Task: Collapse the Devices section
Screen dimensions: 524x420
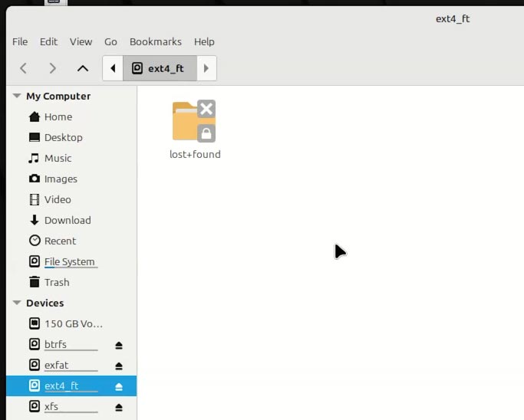Action: pos(17,303)
